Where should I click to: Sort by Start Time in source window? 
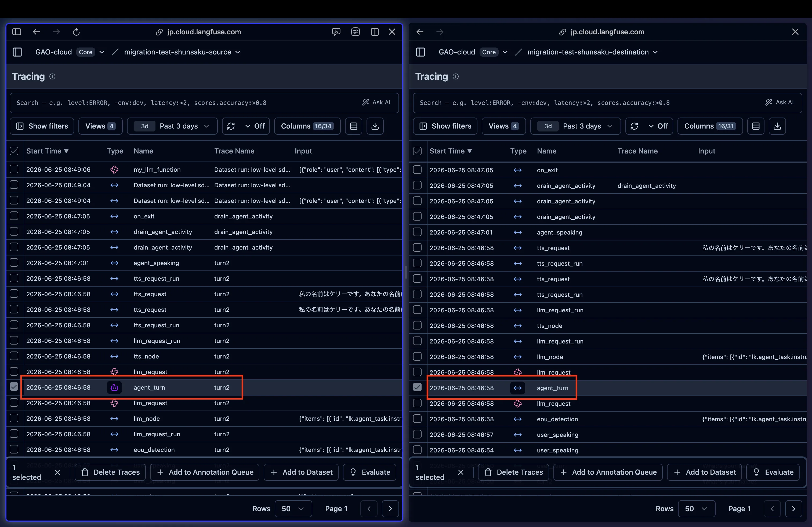click(48, 151)
